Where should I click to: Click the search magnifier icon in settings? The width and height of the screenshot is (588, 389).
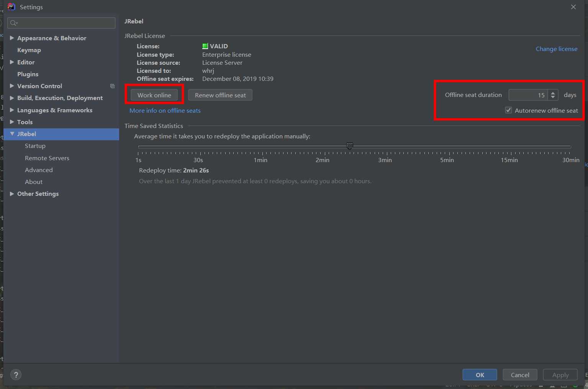[x=14, y=23]
